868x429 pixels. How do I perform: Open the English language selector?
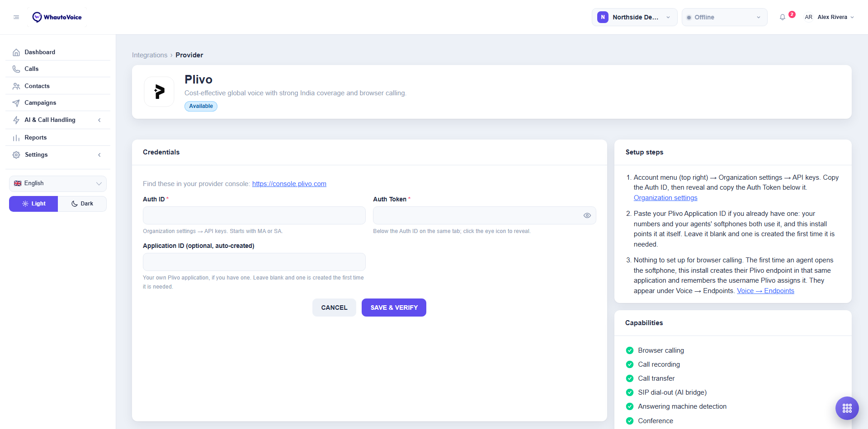point(58,183)
